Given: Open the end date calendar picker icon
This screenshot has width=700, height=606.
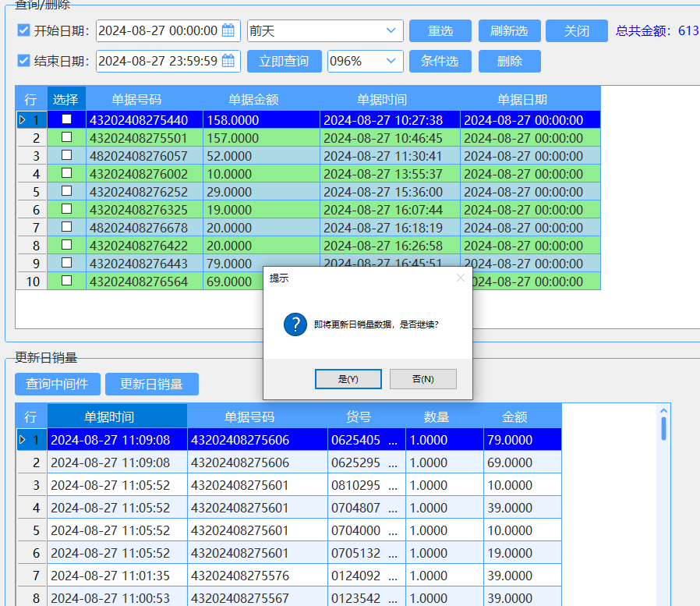Looking at the screenshot, I should [228, 61].
